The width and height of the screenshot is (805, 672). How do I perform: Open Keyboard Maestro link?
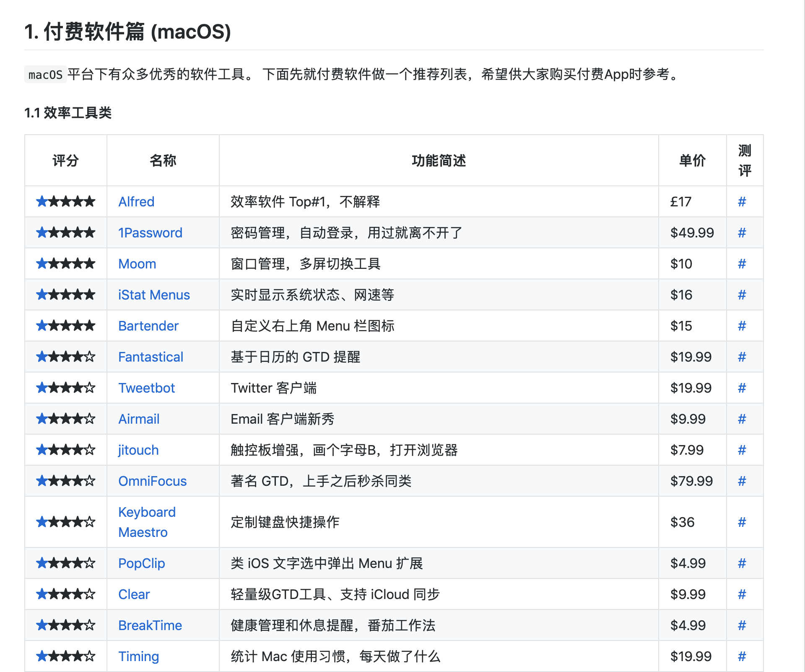click(x=147, y=513)
